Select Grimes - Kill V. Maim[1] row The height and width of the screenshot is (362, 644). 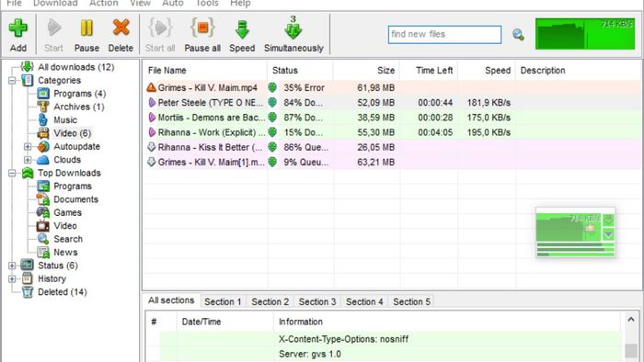point(393,162)
